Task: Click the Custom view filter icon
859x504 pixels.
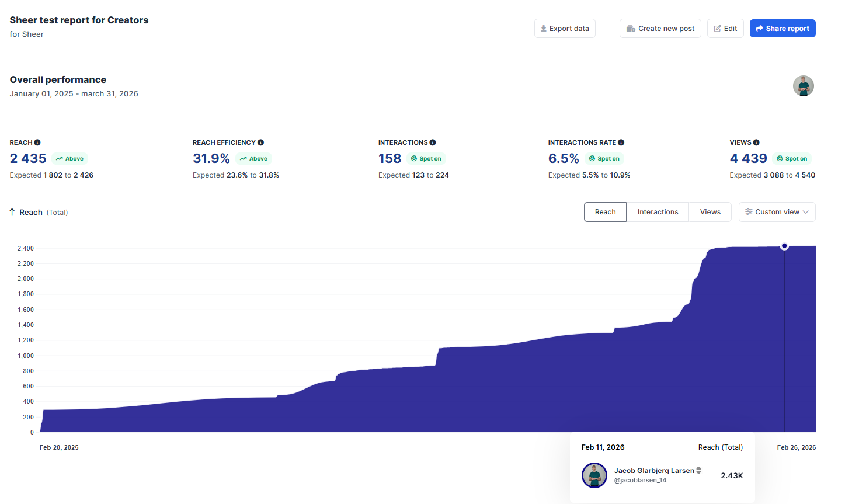Action: click(x=749, y=212)
